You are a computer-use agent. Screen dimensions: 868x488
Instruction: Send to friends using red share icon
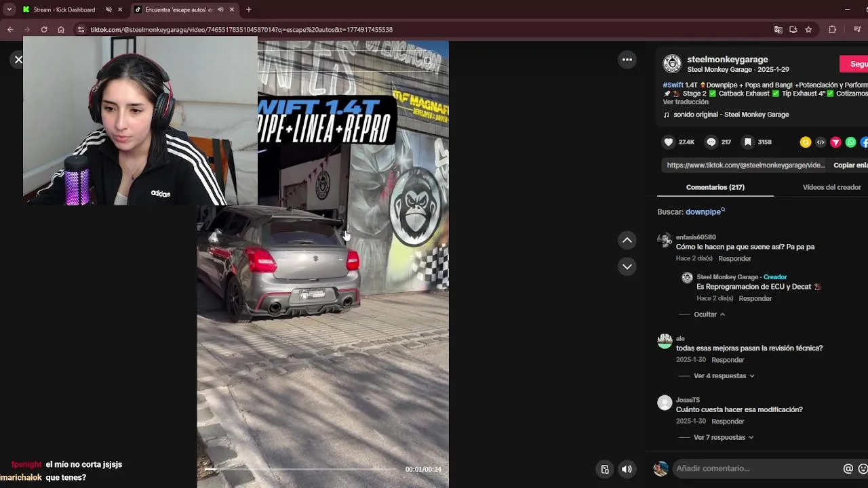[835, 142]
